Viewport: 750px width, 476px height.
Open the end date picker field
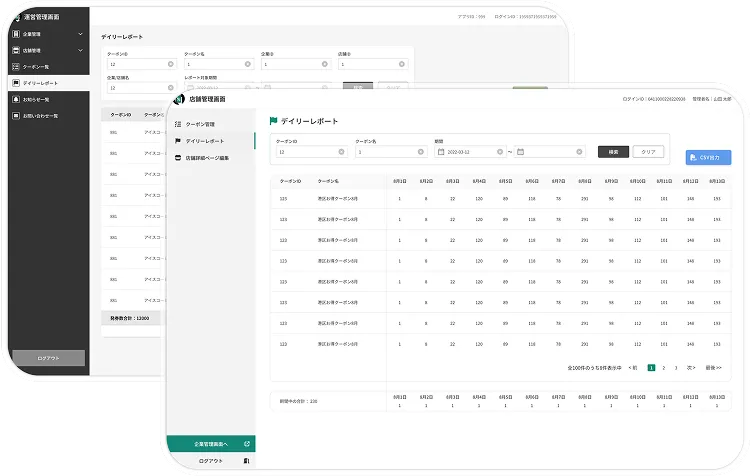click(548, 152)
